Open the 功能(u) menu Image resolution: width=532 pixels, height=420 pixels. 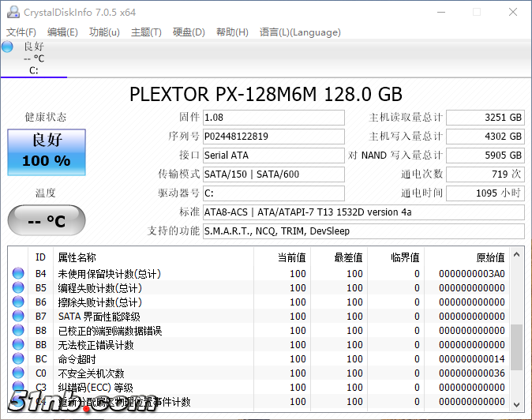[x=104, y=32]
